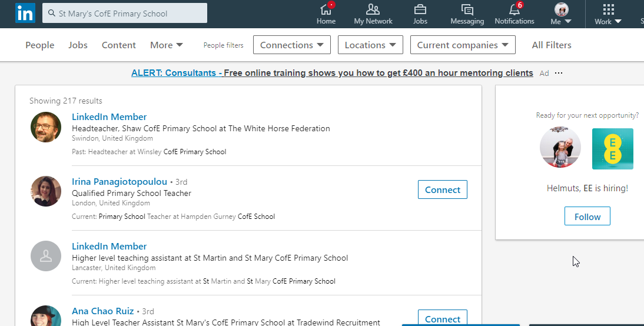Connect with Irina Panagiotopoulou
Viewport: 644px width, 326px height.
click(442, 189)
